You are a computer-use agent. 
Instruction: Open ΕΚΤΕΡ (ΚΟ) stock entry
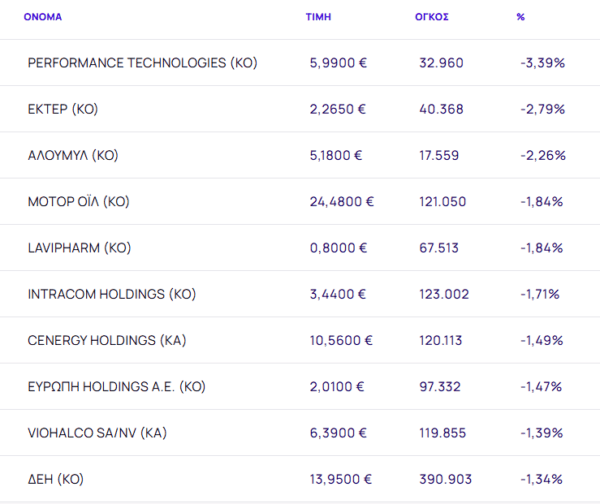pyautogui.click(x=63, y=109)
